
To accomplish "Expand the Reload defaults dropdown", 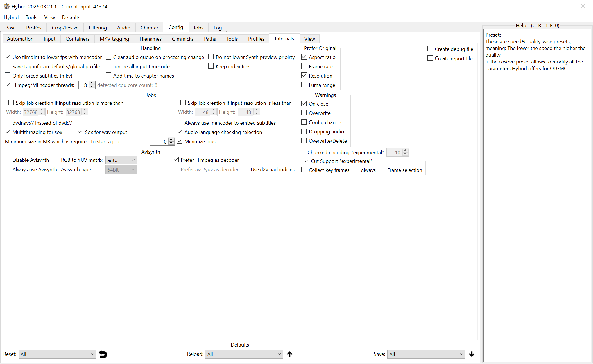I will point(244,354).
